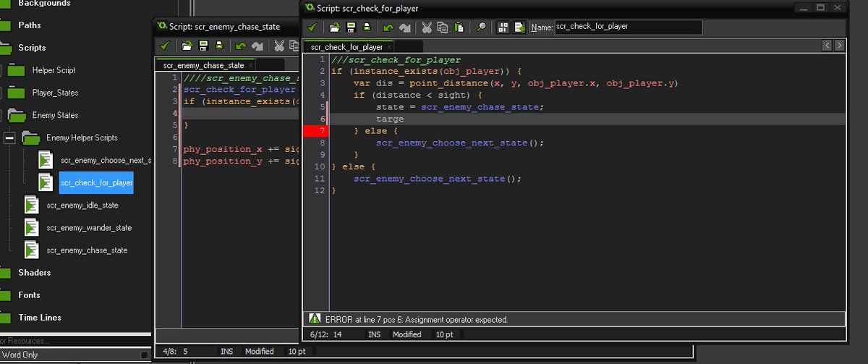Select the Backgrounds resource group

tap(44, 4)
